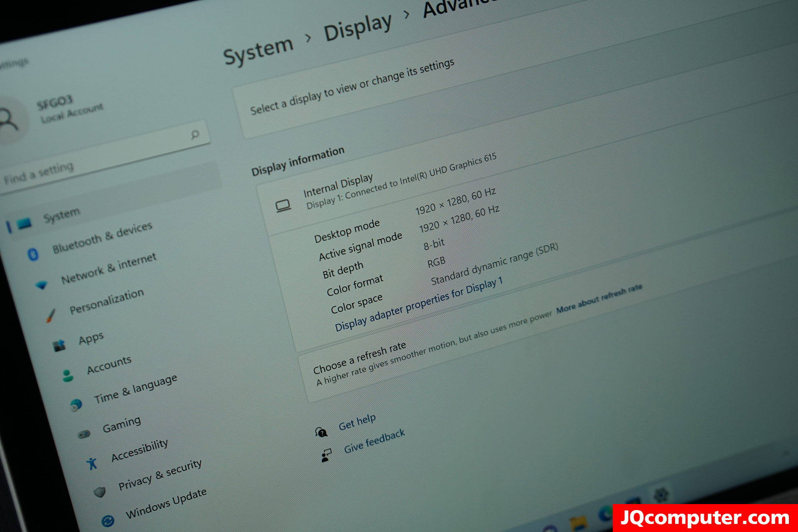Click Standard dynamic range (SDR) text
The image size is (798, 532).
494,263
